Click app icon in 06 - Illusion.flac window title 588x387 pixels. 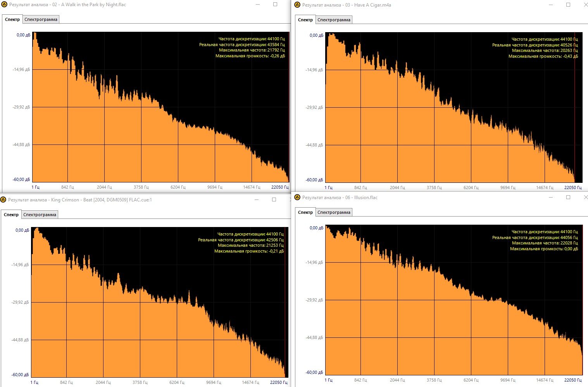[x=298, y=198]
